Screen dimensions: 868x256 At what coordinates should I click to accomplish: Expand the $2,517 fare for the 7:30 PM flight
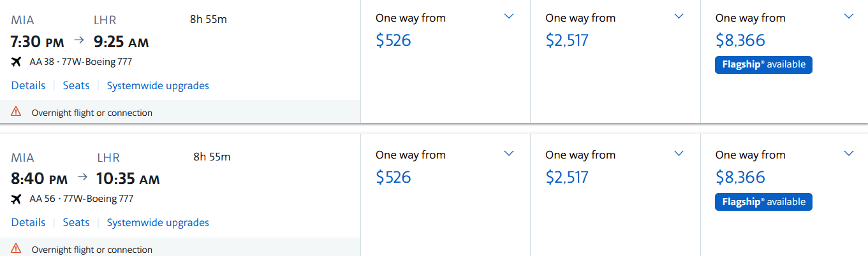point(679,17)
